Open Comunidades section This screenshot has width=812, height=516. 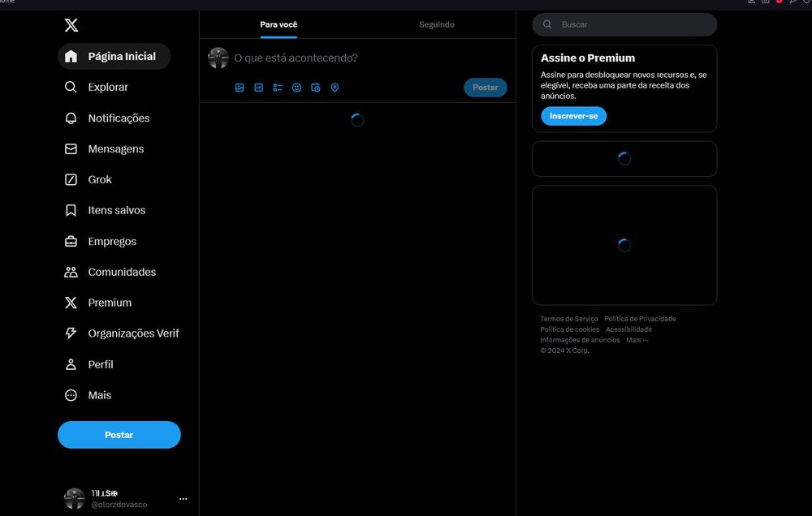coord(110,272)
